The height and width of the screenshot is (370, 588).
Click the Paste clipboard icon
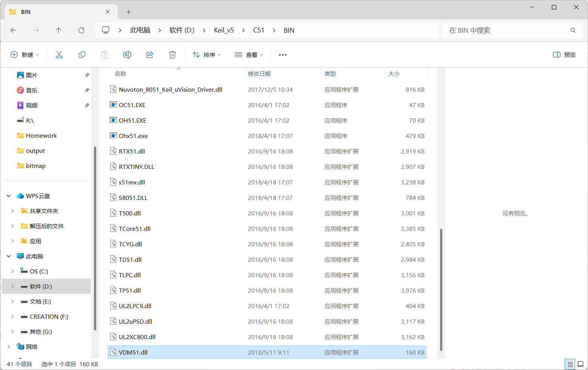(105, 55)
